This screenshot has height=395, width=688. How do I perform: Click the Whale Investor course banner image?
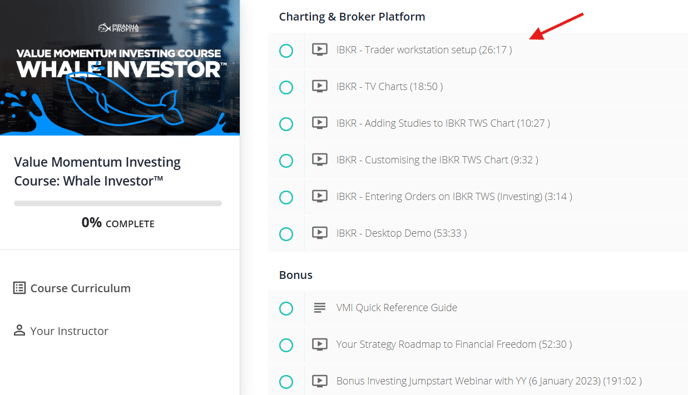pyautogui.click(x=120, y=68)
